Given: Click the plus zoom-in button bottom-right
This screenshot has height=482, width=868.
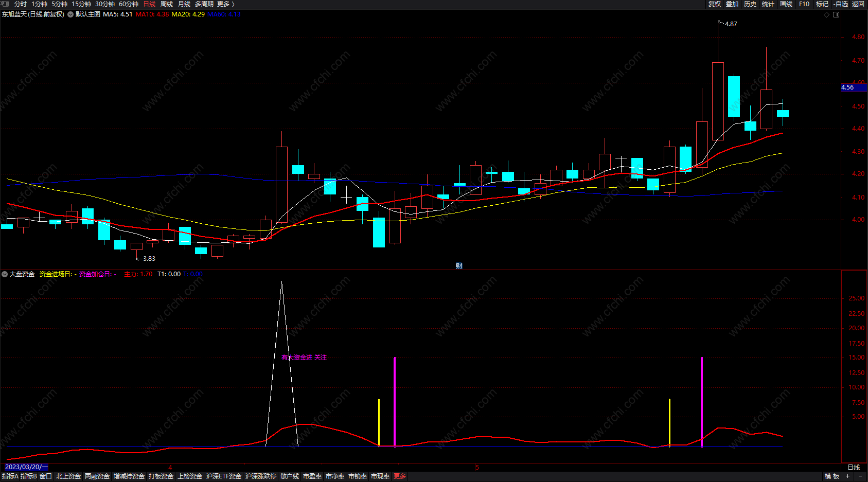Looking at the screenshot, I should [847, 476].
